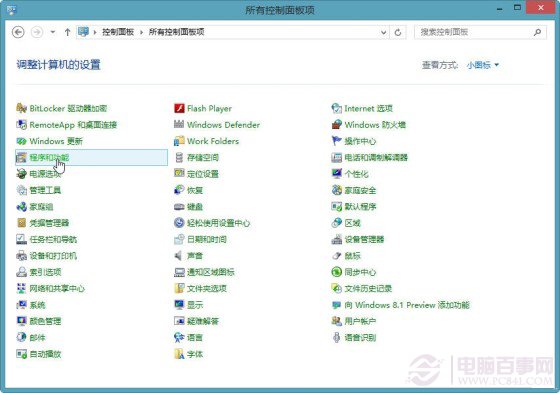Click the 颜色管理 monitor icon
Viewport: 560px width, 393px height.
tap(21, 321)
